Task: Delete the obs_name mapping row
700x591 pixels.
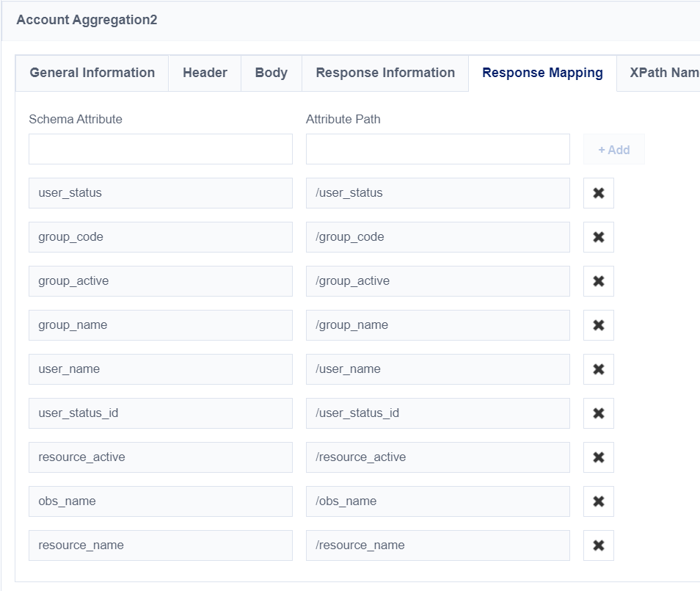Action: point(598,501)
